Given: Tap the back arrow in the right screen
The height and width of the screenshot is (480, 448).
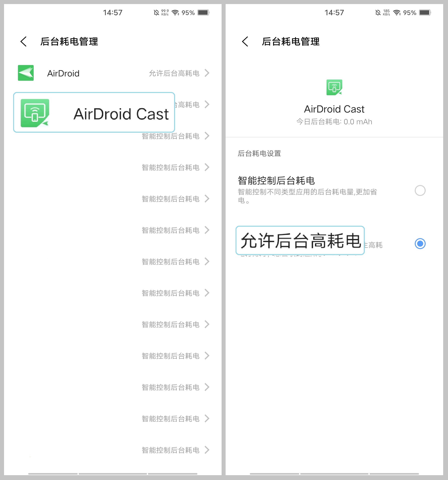Looking at the screenshot, I should 245,41.
